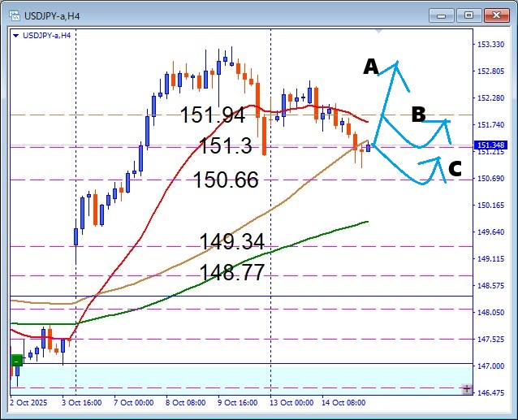Select the 151.94 text label

coord(213,115)
